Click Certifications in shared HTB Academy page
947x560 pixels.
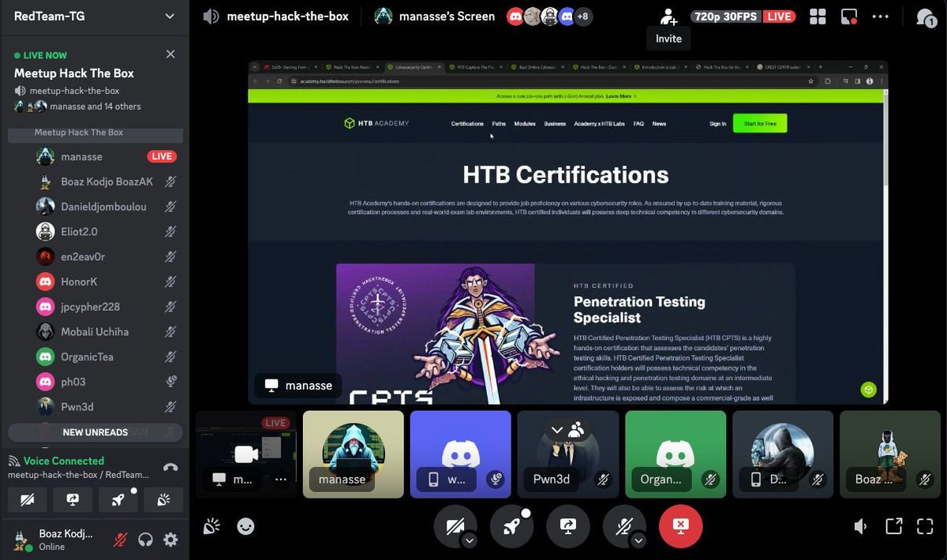(467, 124)
